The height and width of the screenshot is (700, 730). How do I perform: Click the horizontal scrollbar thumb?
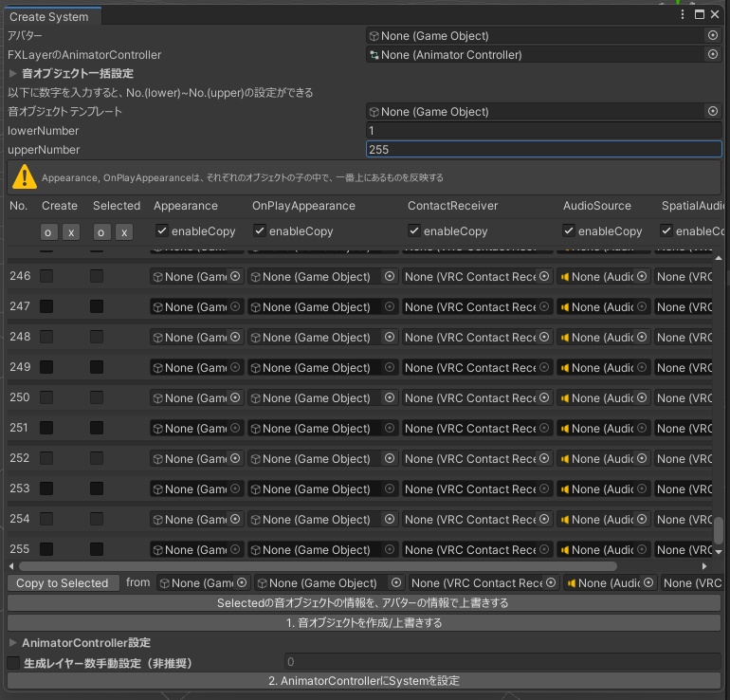click(318, 566)
